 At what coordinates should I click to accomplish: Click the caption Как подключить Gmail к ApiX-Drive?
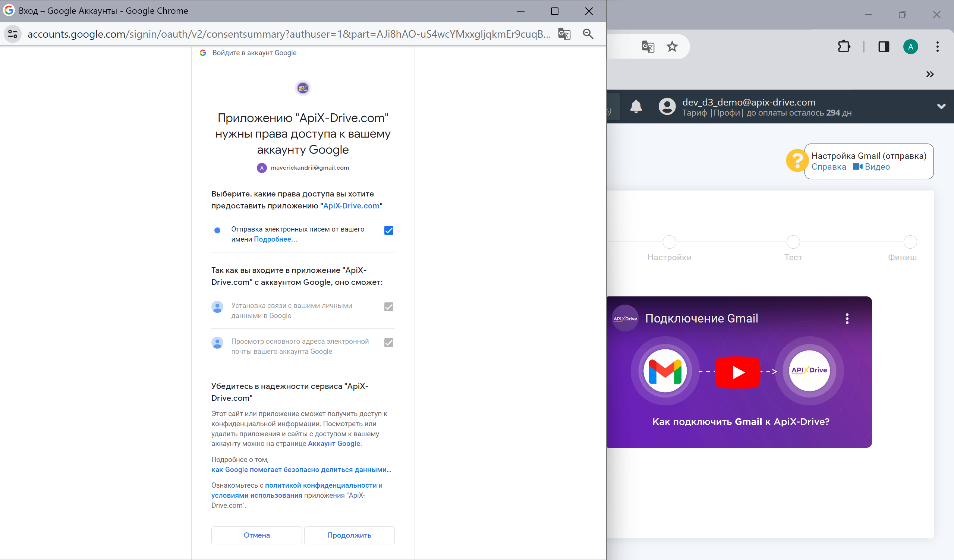pos(741,421)
